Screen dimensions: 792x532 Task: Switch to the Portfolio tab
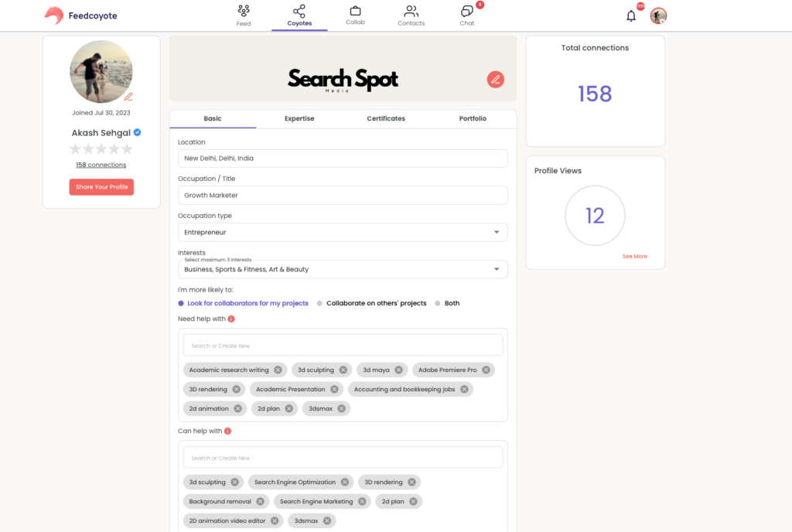473,118
